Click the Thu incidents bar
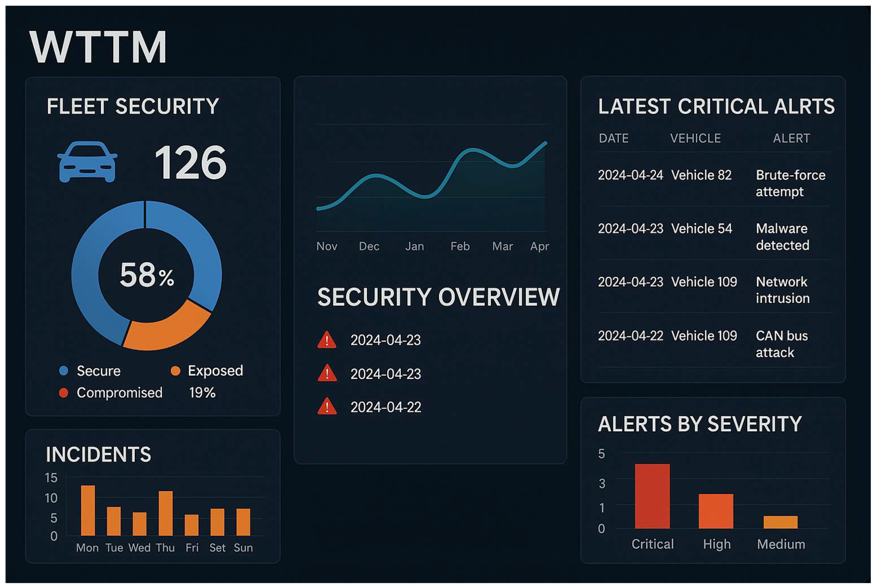The width and height of the screenshot is (875, 588). tap(165, 513)
